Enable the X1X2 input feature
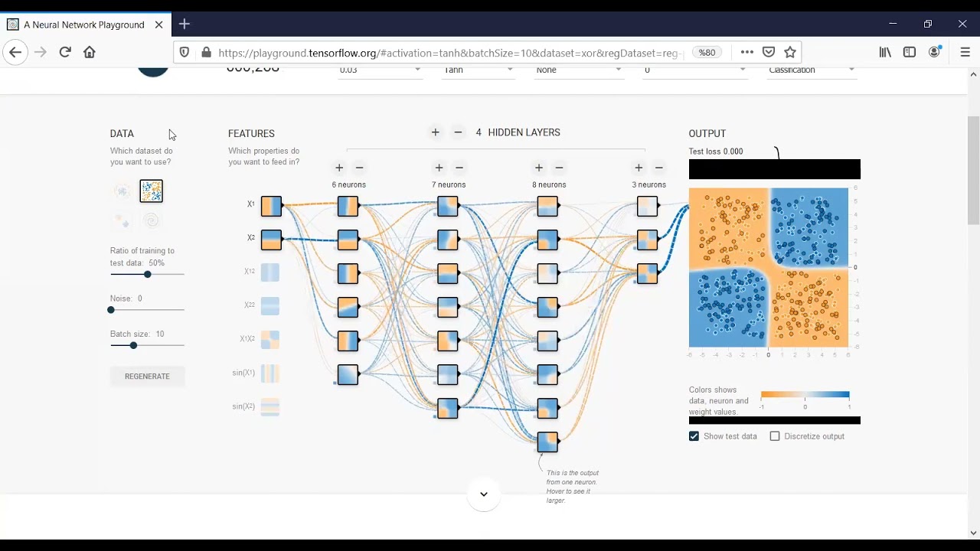The image size is (980, 551). point(270,339)
